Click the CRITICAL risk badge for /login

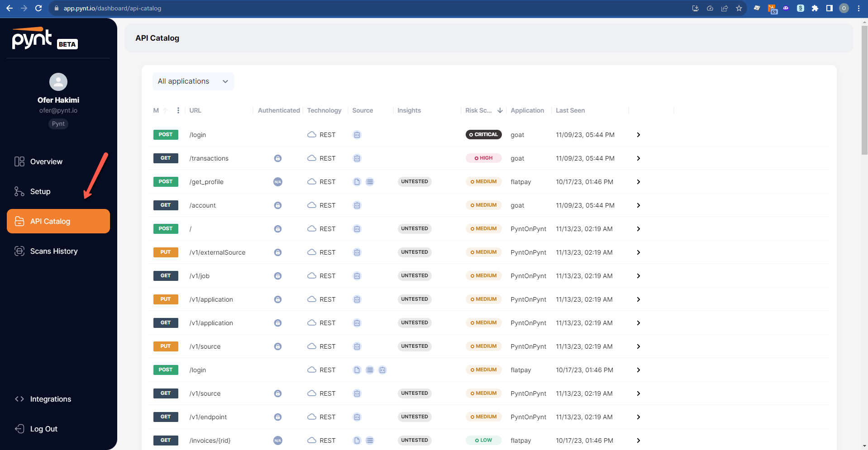(x=483, y=135)
